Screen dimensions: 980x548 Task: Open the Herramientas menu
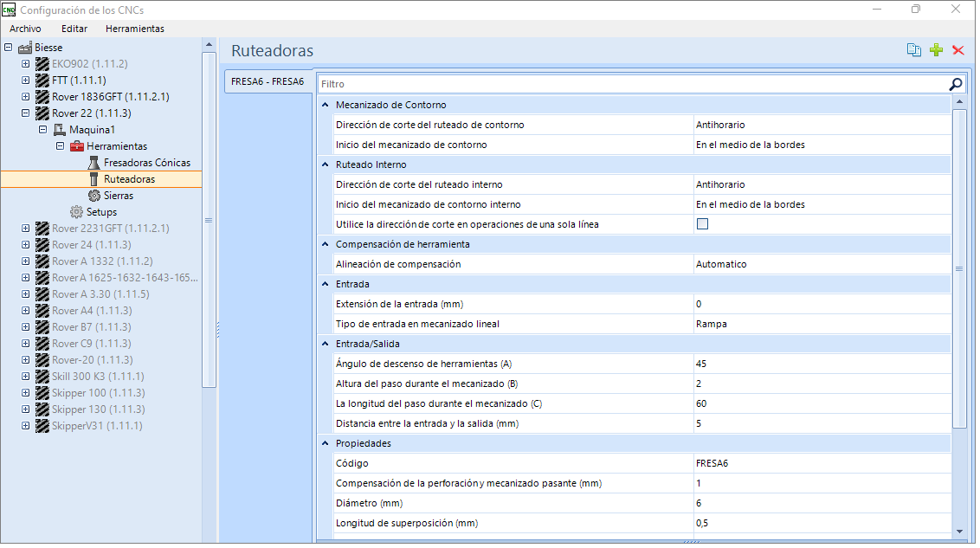[x=135, y=29]
